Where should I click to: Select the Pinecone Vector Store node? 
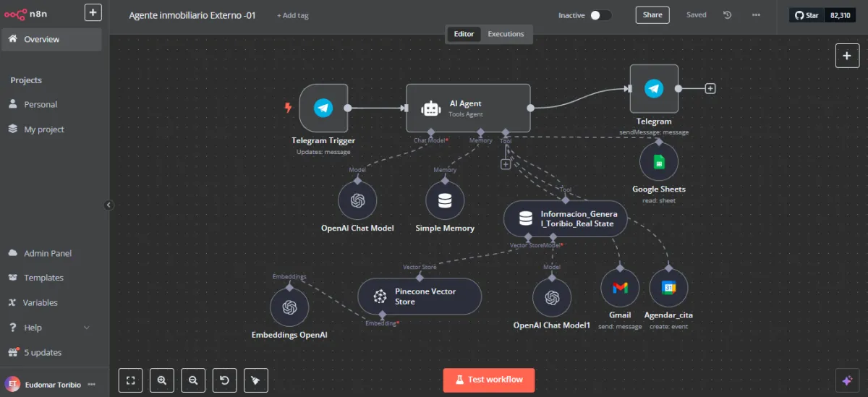pyautogui.click(x=420, y=296)
